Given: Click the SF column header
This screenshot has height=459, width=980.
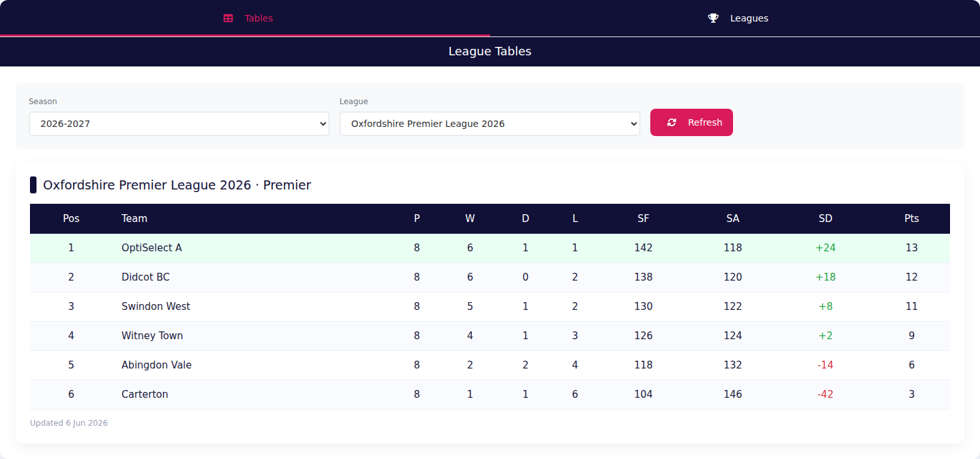Looking at the screenshot, I should point(643,219).
